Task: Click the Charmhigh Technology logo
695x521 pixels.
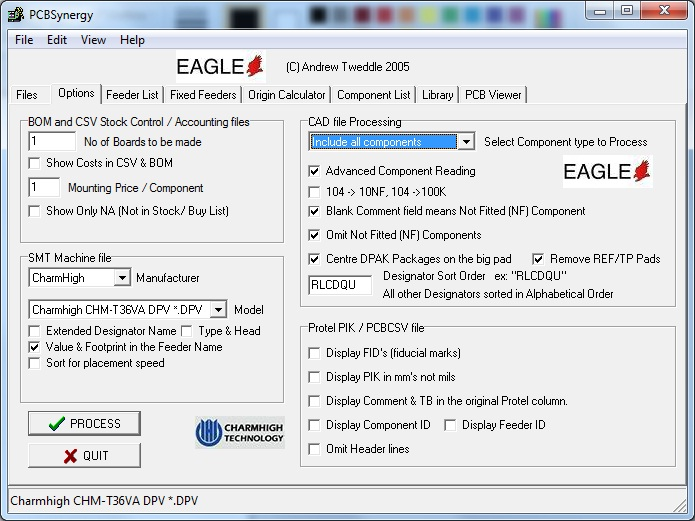Action: click(x=240, y=432)
